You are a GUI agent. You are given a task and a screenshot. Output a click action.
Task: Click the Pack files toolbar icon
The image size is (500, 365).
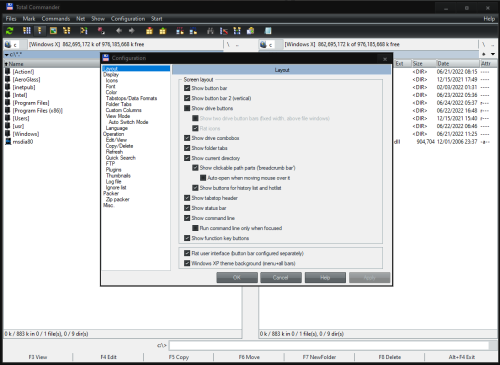pyautogui.click(x=149, y=31)
